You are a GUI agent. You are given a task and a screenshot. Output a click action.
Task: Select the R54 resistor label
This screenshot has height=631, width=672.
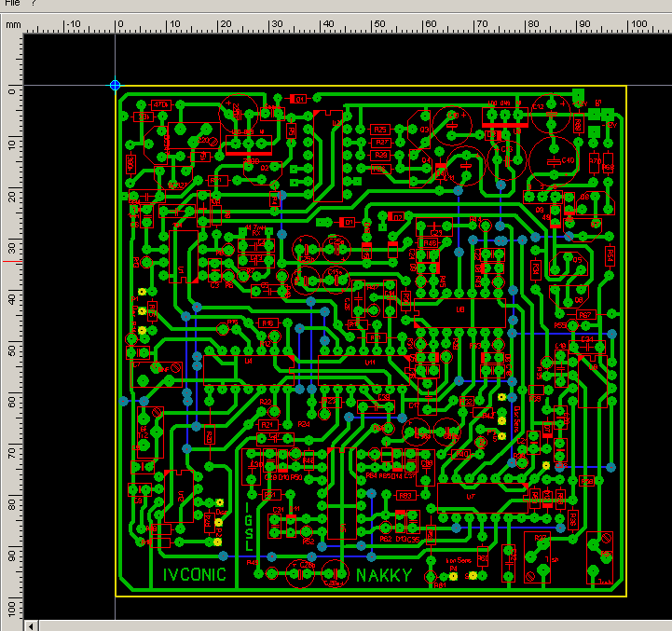point(610,255)
